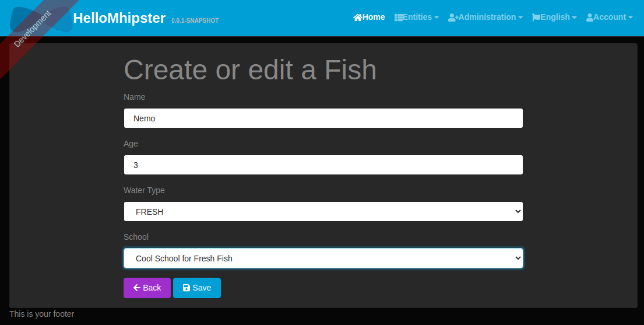Click the floppy disk icon on Save
The height and width of the screenshot is (325, 644).
click(x=186, y=288)
